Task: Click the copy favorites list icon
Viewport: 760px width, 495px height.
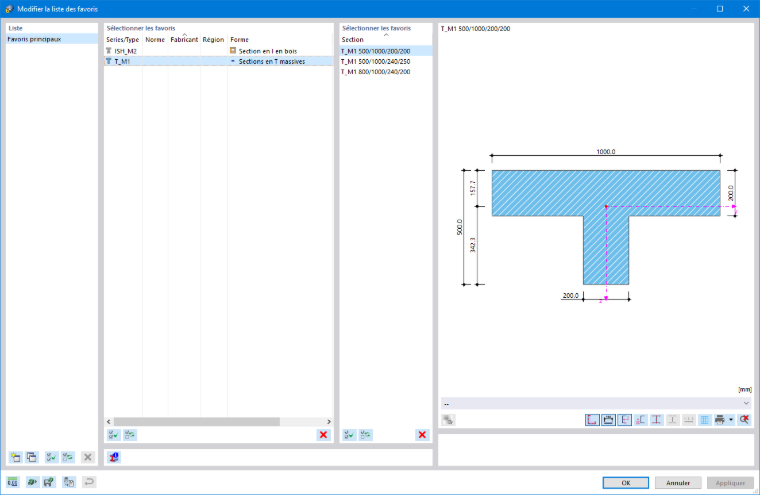Action: tap(32, 457)
